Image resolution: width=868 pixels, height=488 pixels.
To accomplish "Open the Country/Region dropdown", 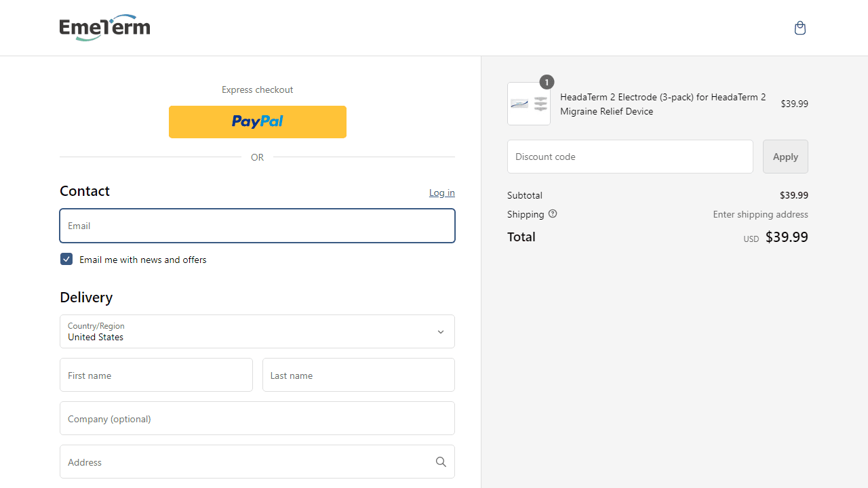I will pyautogui.click(x=257, y=331).
